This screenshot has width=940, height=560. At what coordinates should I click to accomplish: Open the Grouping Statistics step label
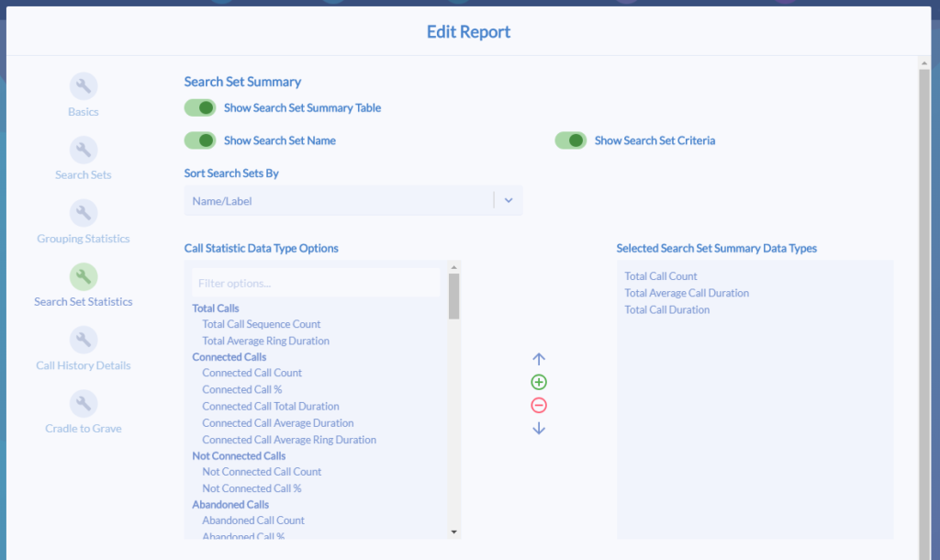click(84, 239)
